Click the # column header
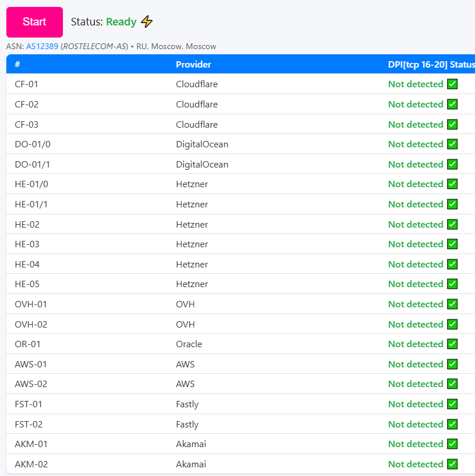Viewport: 475px width, 476px height. [x=17, y=65]
